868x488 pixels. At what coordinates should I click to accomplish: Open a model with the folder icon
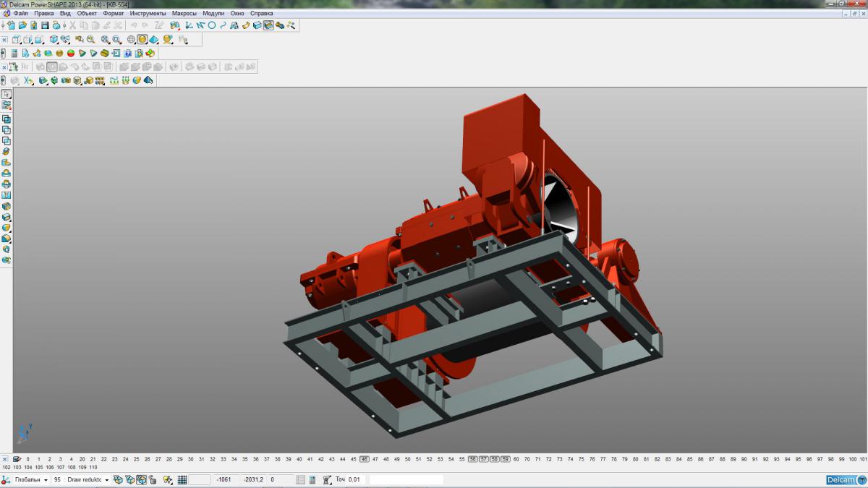tap(22, 25)
